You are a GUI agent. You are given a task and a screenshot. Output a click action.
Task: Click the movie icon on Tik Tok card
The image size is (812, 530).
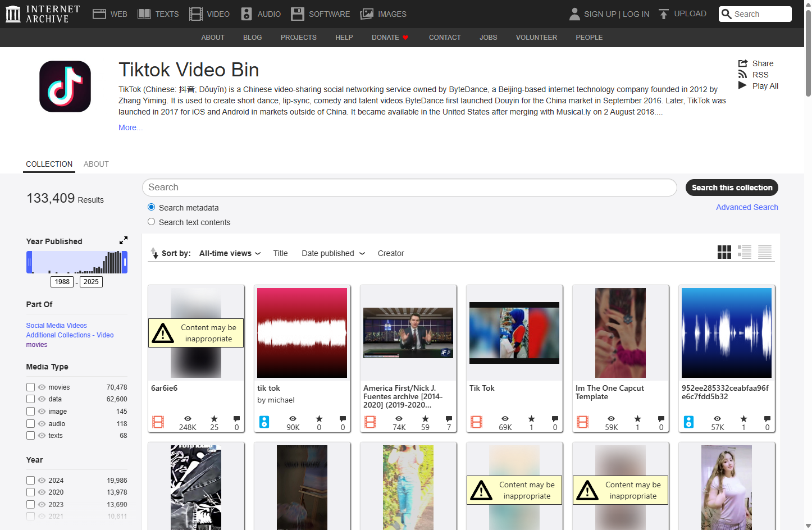[477, 422]
